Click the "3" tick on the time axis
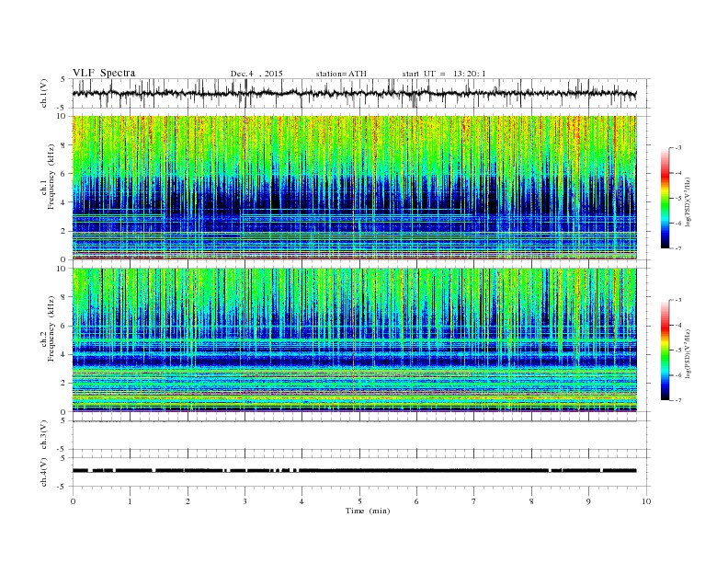This screenshot has width=728, height=563. pyautogui.click(x=245, y=501)
